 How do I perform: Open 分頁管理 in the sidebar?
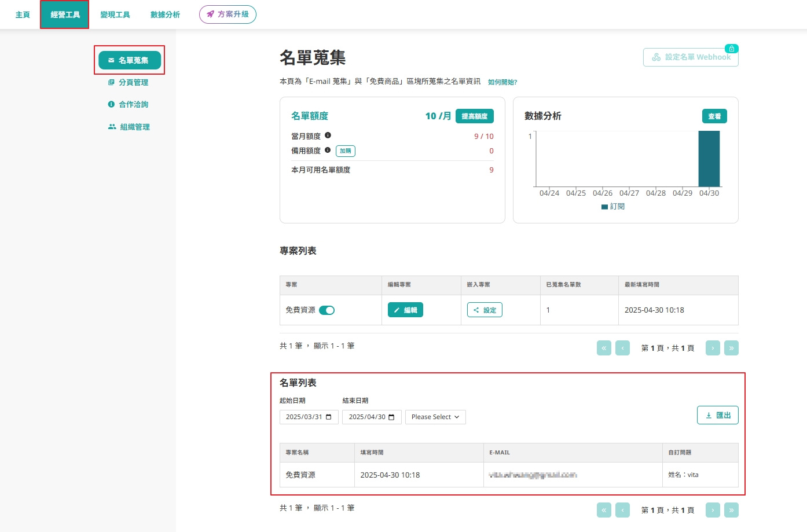click(x=129, y=82)
